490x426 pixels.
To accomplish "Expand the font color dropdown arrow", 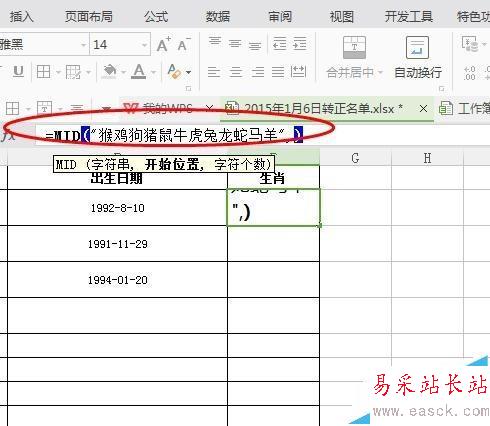I will (x=153, y=72).
